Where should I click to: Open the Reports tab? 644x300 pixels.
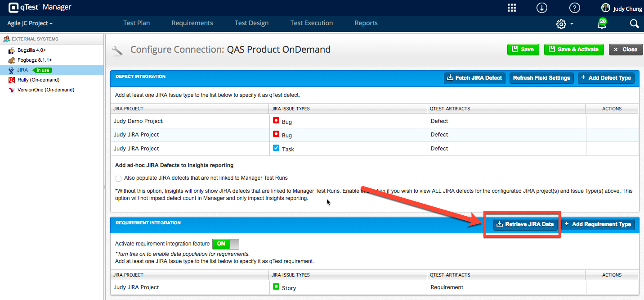tap(366, 23)
